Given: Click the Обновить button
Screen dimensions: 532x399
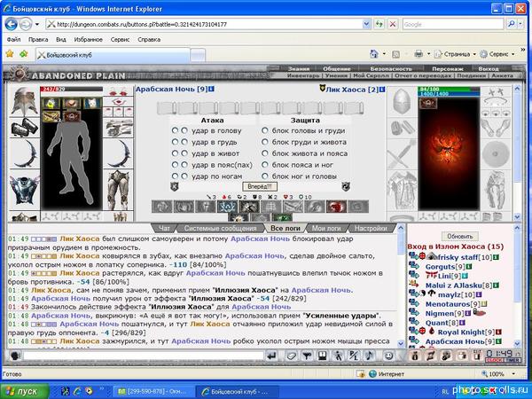Looking at the screenshot, I should [x=459, y=236].
